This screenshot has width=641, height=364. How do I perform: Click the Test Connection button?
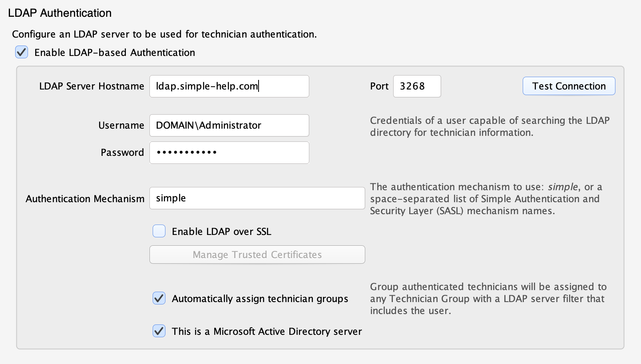568,86
